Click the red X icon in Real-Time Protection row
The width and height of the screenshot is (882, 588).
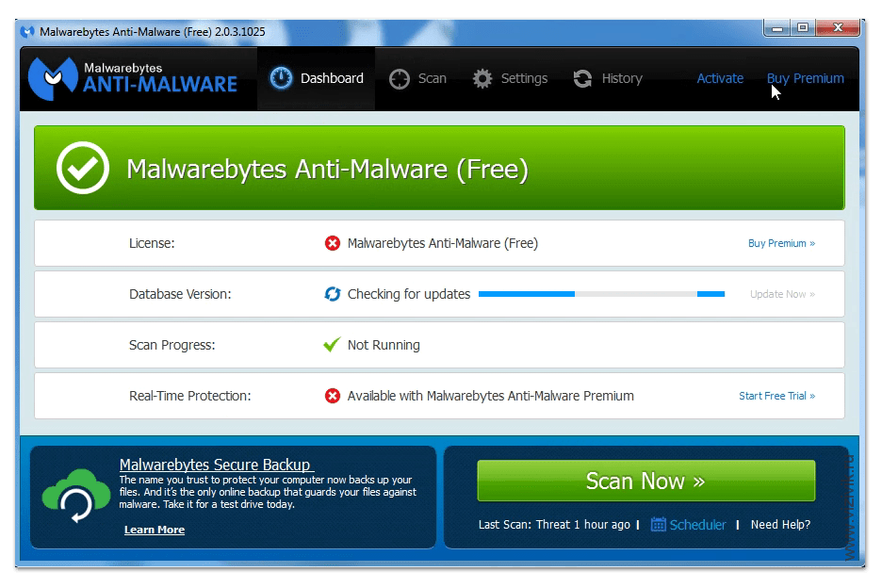tap(333, 396)
